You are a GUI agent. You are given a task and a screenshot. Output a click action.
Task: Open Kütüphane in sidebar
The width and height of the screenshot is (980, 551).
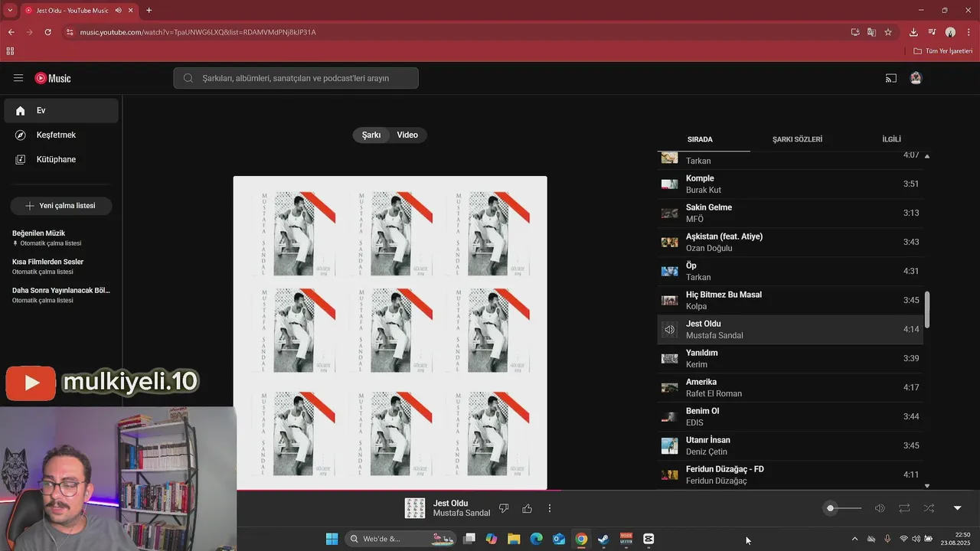[x=61, y=159]
